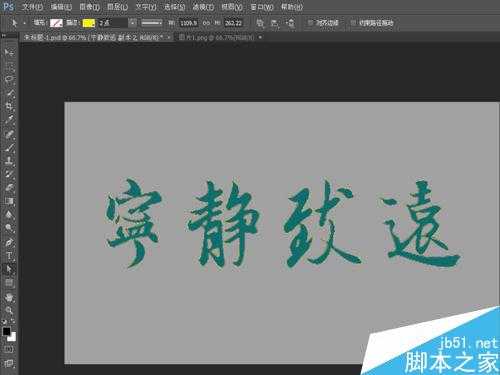
Task: Link width and height in options bar
Action: (x=206, y=23)
